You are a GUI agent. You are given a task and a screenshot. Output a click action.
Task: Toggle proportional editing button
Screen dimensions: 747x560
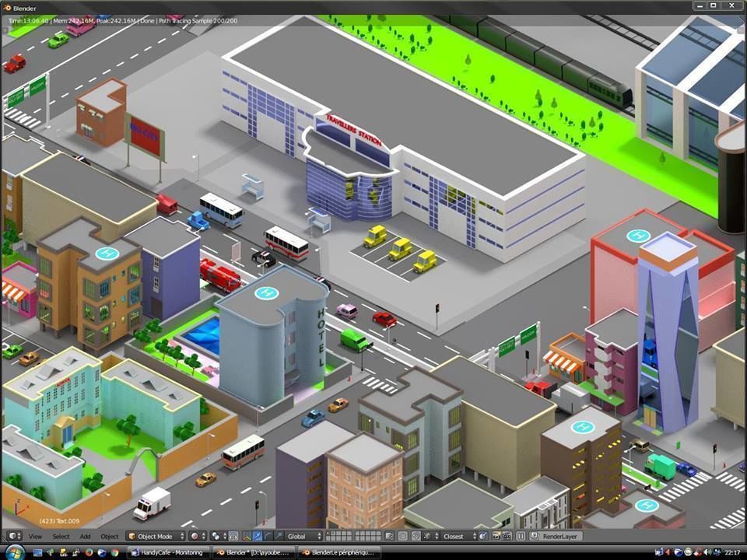[402, 536]
